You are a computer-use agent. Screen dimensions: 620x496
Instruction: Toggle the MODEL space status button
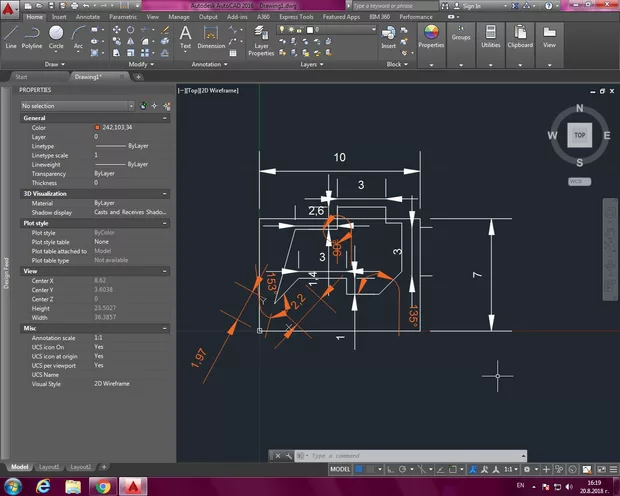tap(340, 468)
